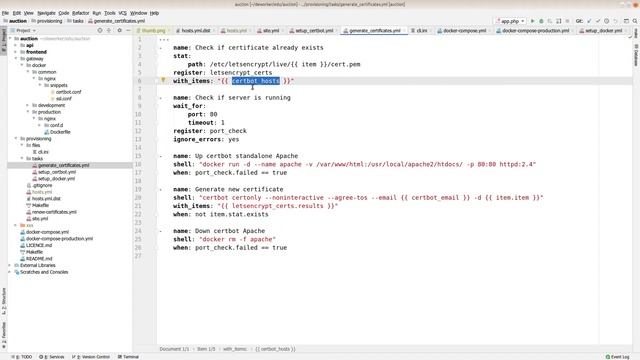Open the Version Control tool window
The width and height of the screenshot is (640, 360).
[x=91, y=357]
